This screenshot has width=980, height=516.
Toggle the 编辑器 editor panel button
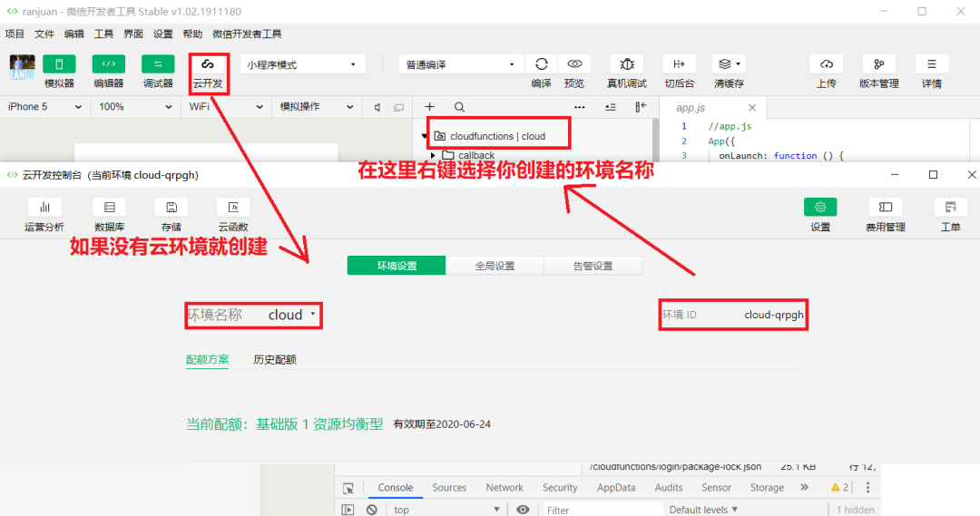tap(108, 64)
